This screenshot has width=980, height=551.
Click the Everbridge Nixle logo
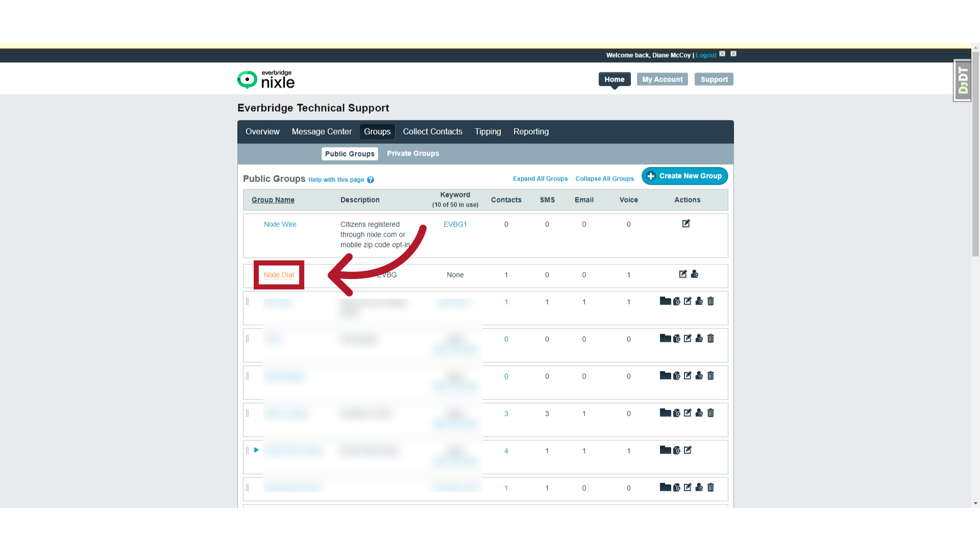click(x=266, y=80)
